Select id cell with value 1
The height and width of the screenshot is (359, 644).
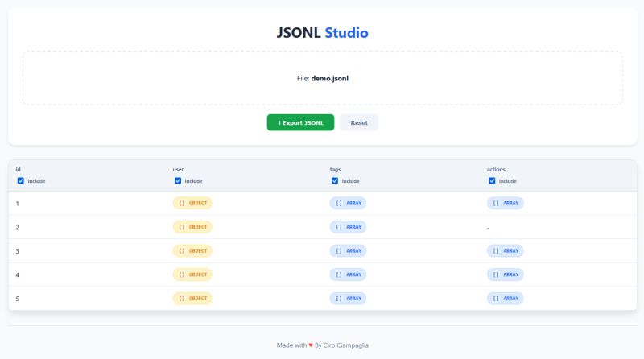pyautogui.click(x=17, y=204)
